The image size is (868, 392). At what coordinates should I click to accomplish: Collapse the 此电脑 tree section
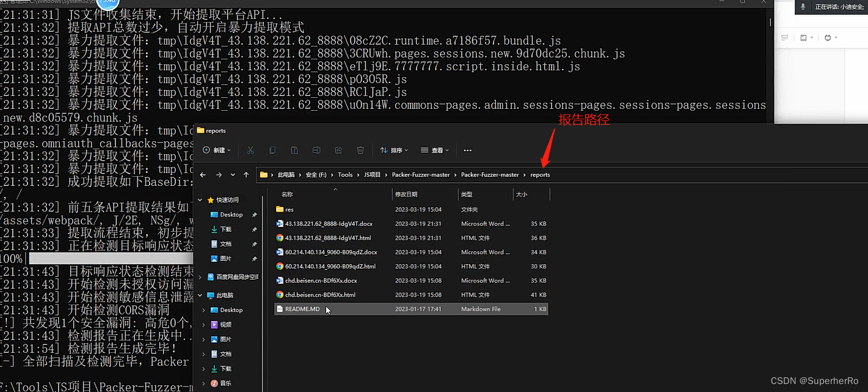tap(200, 295)
